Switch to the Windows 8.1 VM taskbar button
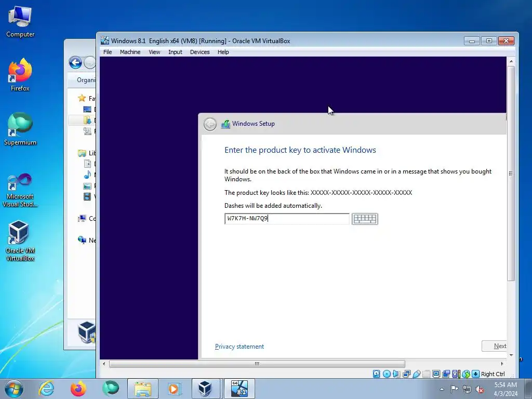 click(239, 389)
